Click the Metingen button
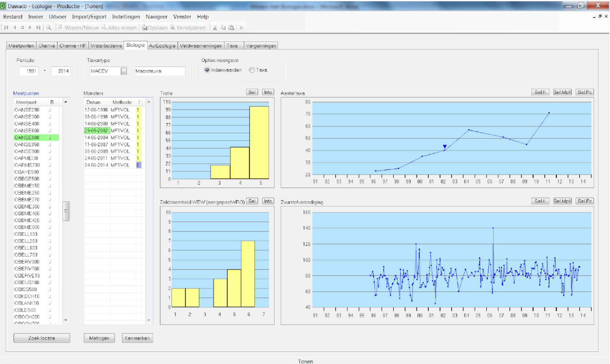 click(x=99, y=338)
